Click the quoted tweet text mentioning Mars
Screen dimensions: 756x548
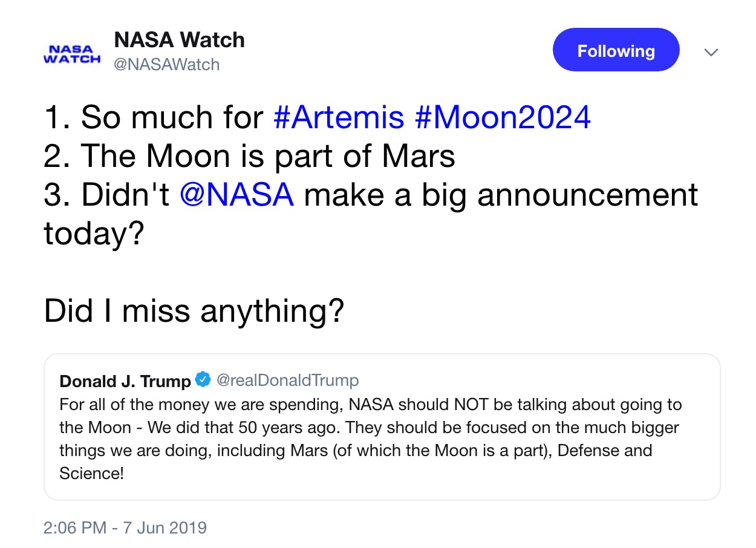tap(363, 450)
